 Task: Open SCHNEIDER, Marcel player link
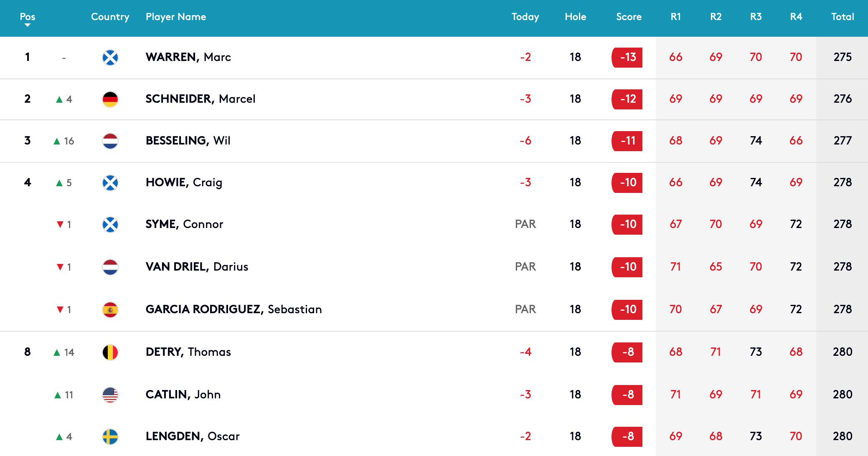[201, 99]
